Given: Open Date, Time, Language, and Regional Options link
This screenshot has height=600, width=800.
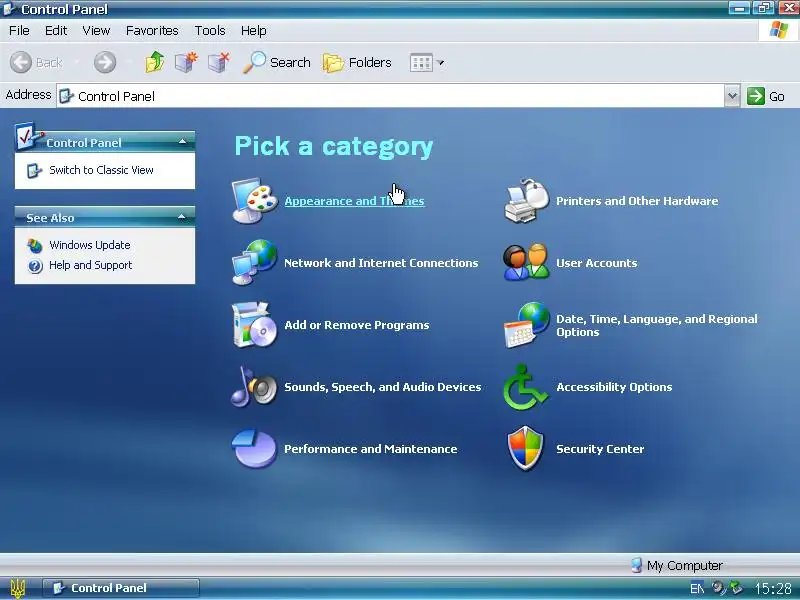Looking at the screenshot, I should [x=657, y=325].
